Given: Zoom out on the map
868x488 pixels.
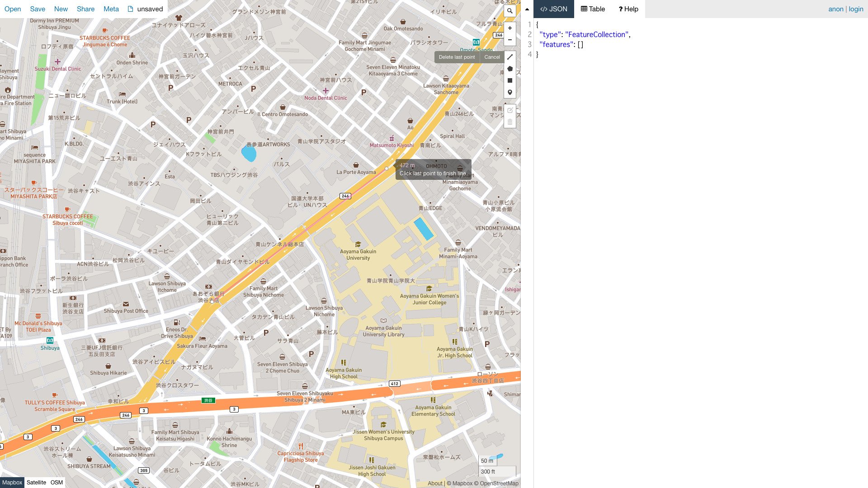Looking at the screenshot, I should (509, 40).
